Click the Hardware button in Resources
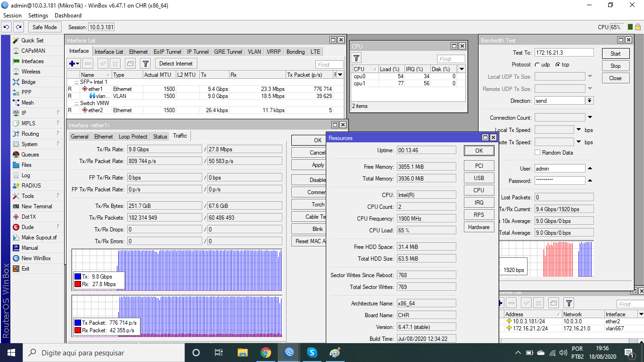This screenshot has width=644, height=362. (479, 227)
